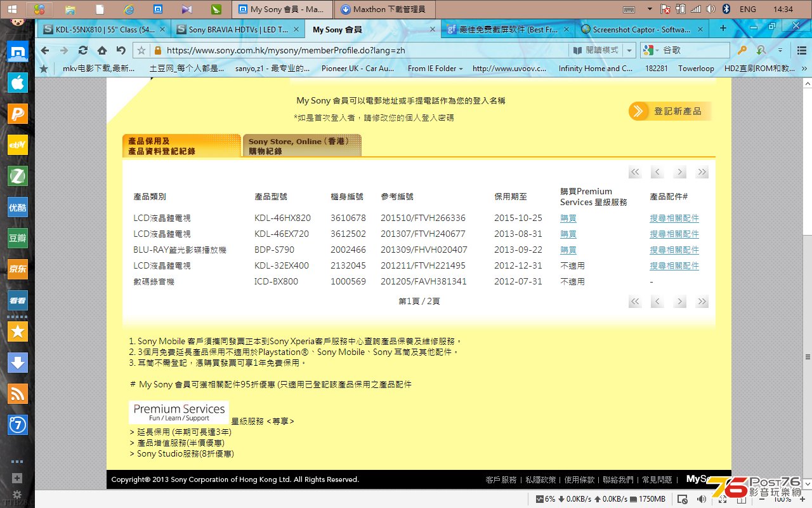The image size is (812, 508).
Task: Search related accessories for KDL-46EX720
Action: (674, 234)
